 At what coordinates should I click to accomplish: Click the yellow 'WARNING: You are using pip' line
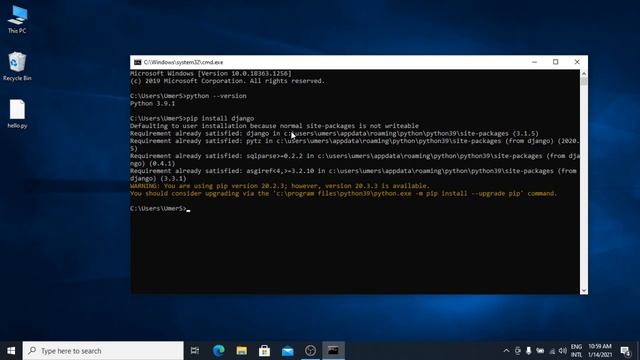coord(280,186)
